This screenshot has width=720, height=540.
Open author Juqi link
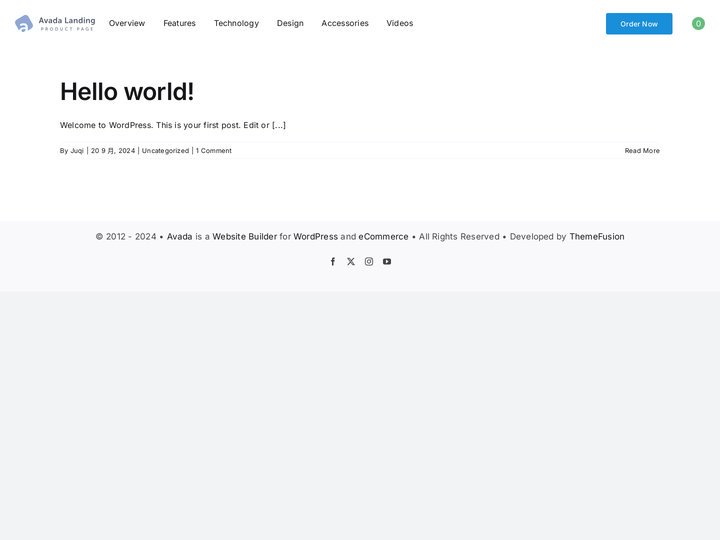(77, 151)
